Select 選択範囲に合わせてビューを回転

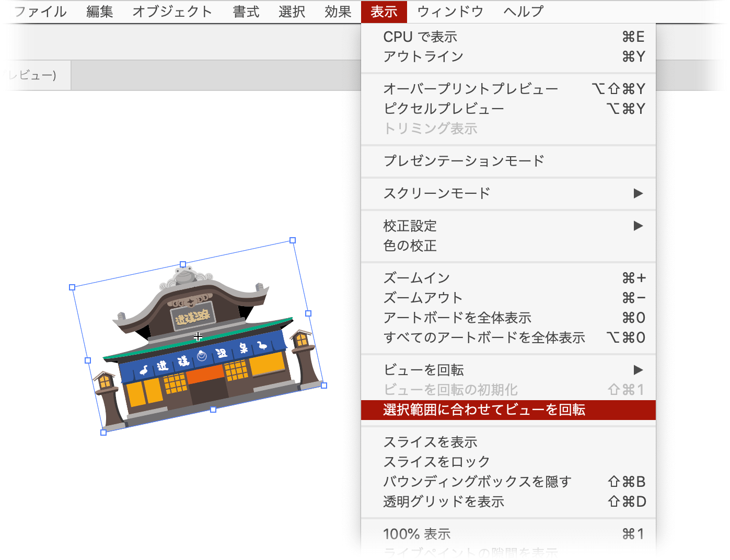point(508,410)
